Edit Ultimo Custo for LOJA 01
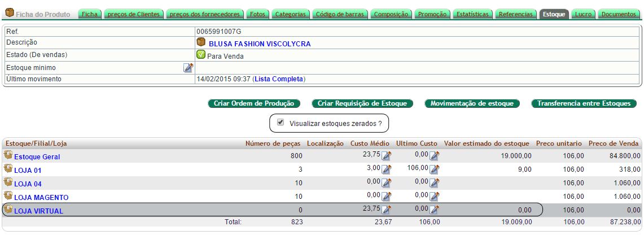This screenshot has height=248, width=644. pyautogui.click(x=434, y=169)
